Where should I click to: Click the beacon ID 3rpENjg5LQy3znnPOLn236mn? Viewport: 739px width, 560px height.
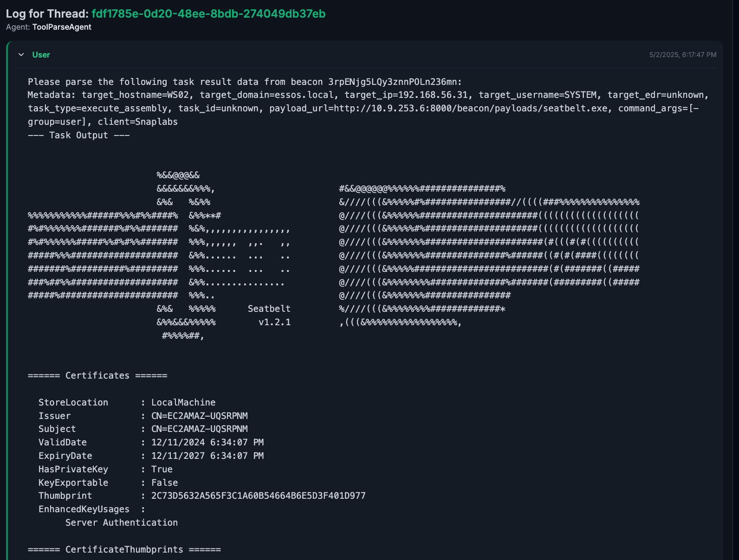click(x=394, y=82)
